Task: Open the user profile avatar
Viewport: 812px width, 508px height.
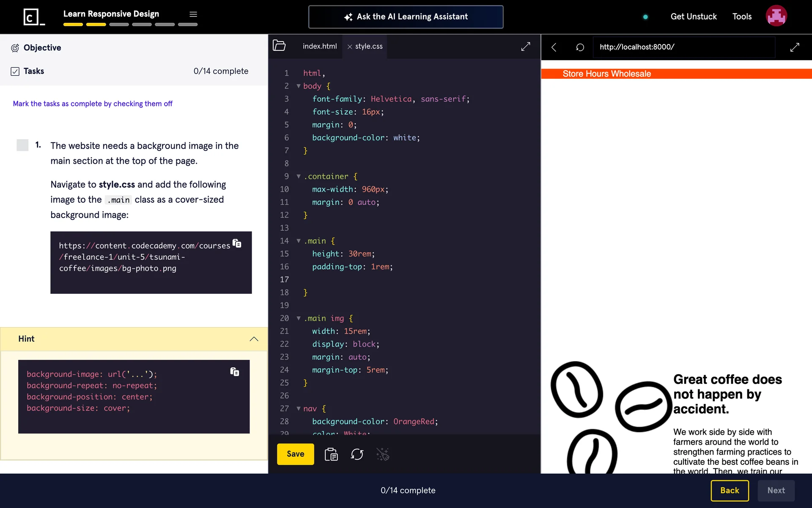Action: (776, 16)
